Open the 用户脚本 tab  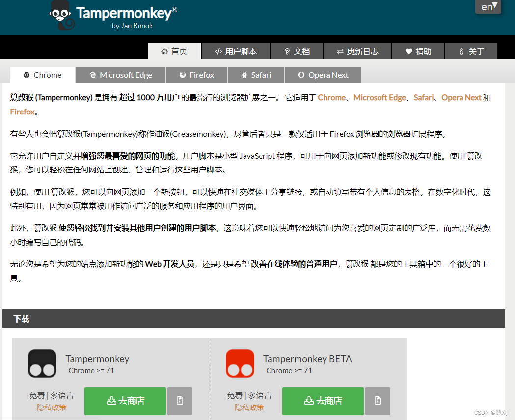click(x=236, y=51)
